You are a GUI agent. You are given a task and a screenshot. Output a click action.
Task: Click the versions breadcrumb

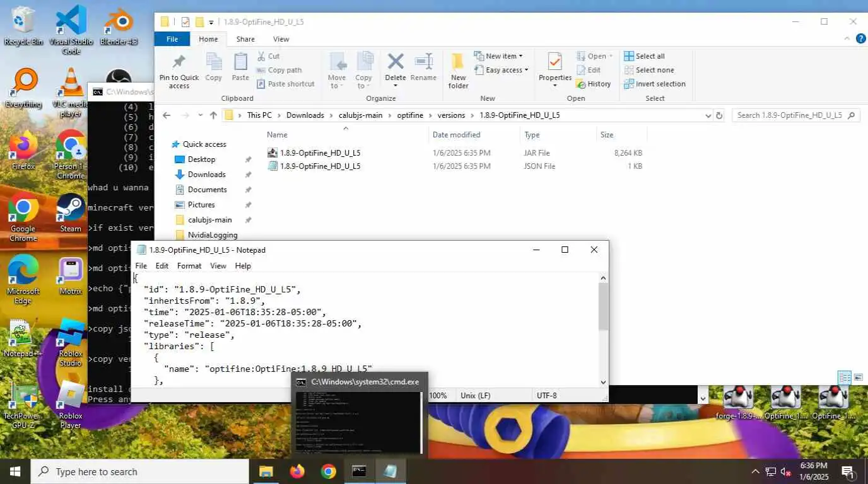(x=451, y=115)
